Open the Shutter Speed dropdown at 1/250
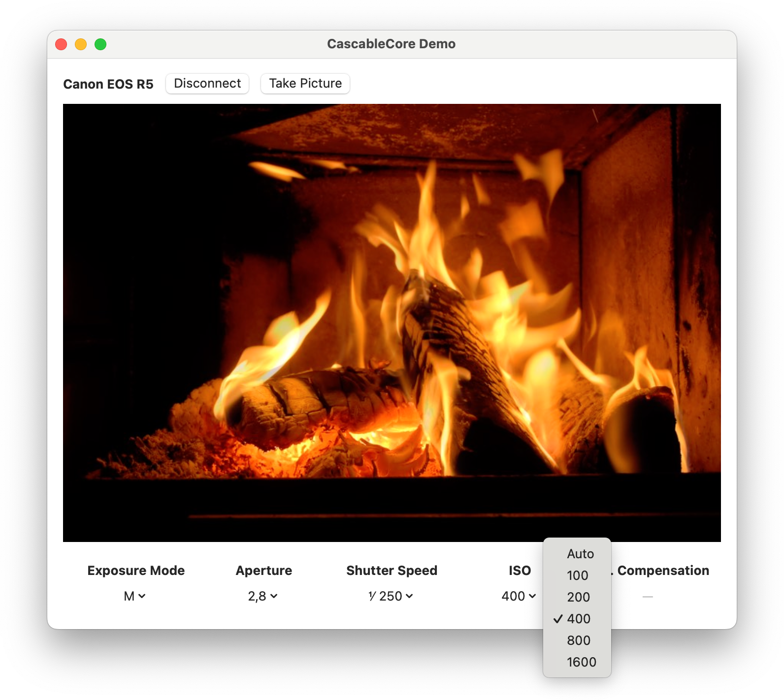 391,596
